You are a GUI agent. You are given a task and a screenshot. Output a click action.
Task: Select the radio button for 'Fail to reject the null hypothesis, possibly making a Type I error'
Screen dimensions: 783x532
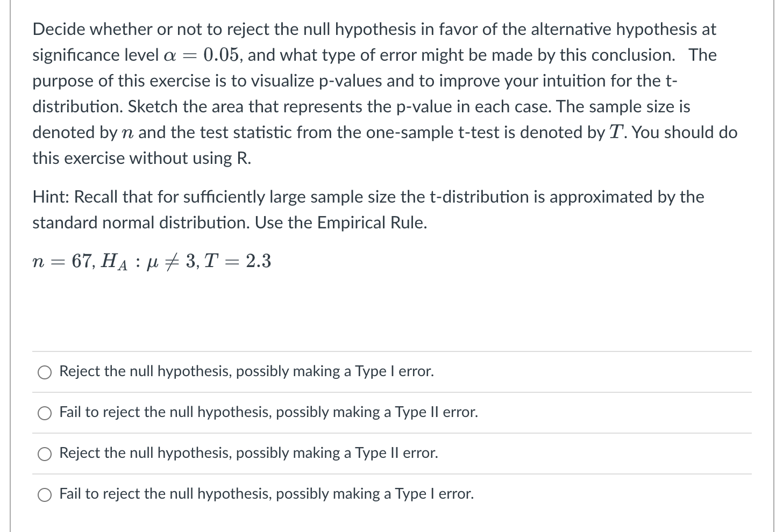tap(45, 494)
